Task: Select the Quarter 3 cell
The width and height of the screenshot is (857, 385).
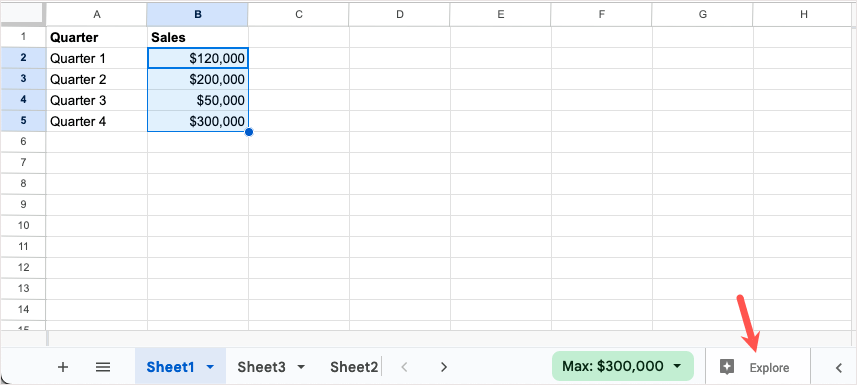Action: coord(97,101)
